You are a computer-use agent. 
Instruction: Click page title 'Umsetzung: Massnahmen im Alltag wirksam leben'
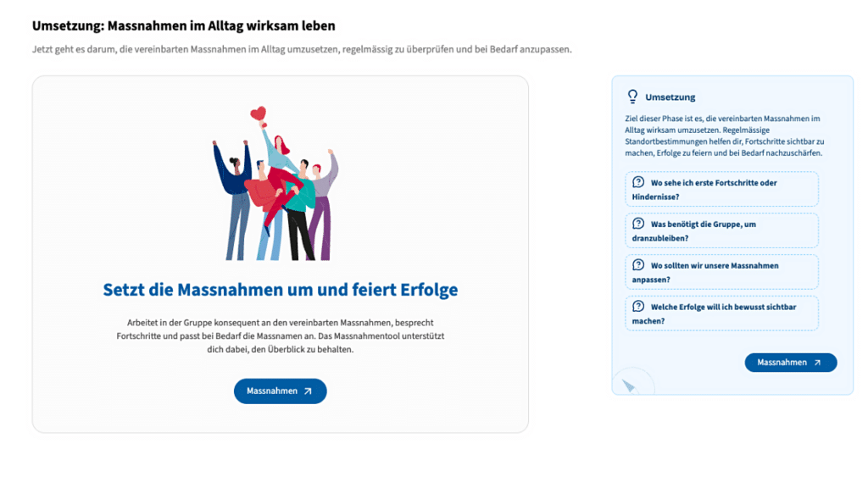coord(183,26)
